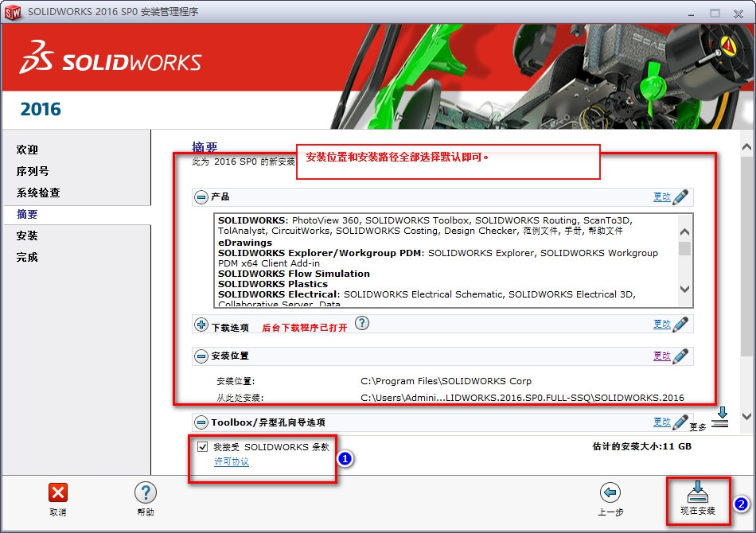Select 完成 step in sidebar
Screen dimensions: 756x533
(x=27, y=257)
